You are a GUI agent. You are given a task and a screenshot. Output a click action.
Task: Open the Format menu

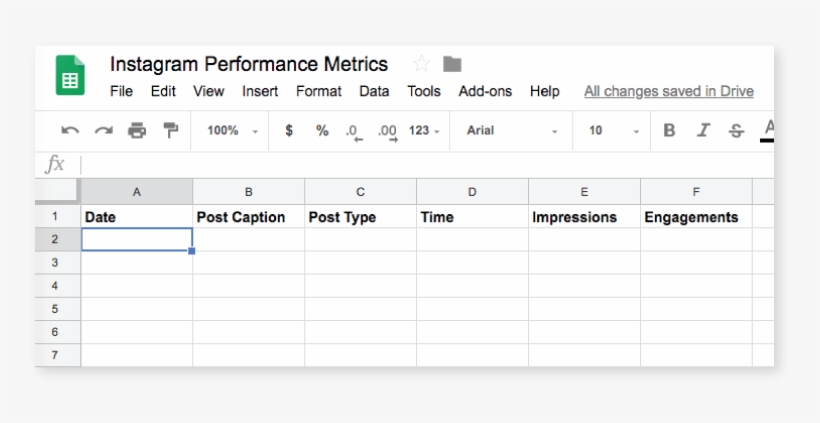click(318, 91)
